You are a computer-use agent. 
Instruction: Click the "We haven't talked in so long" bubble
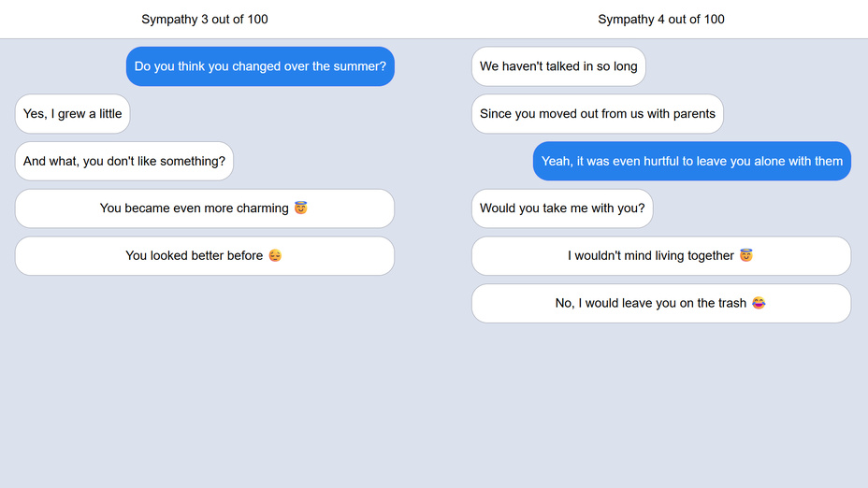[x=558, y=66]
